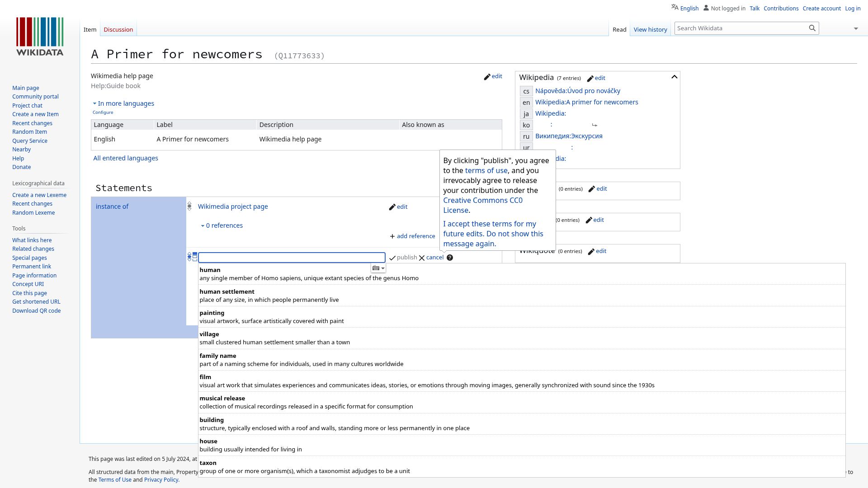Select 'human settlement' suggestion
The width and height of the screenshot is (868, 488).
coord(522,296)
